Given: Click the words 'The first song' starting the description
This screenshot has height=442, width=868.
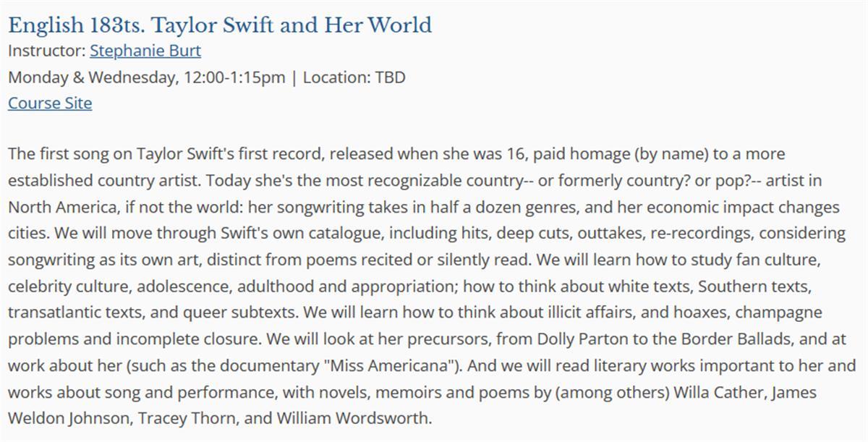Looking at the screenshot, I should pos(55,155).
